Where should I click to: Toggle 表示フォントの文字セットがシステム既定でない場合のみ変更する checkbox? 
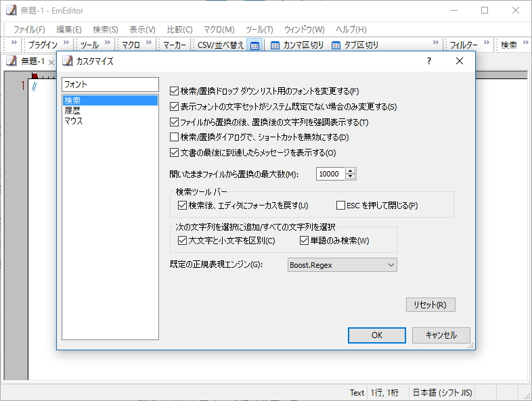coord(174,106)
